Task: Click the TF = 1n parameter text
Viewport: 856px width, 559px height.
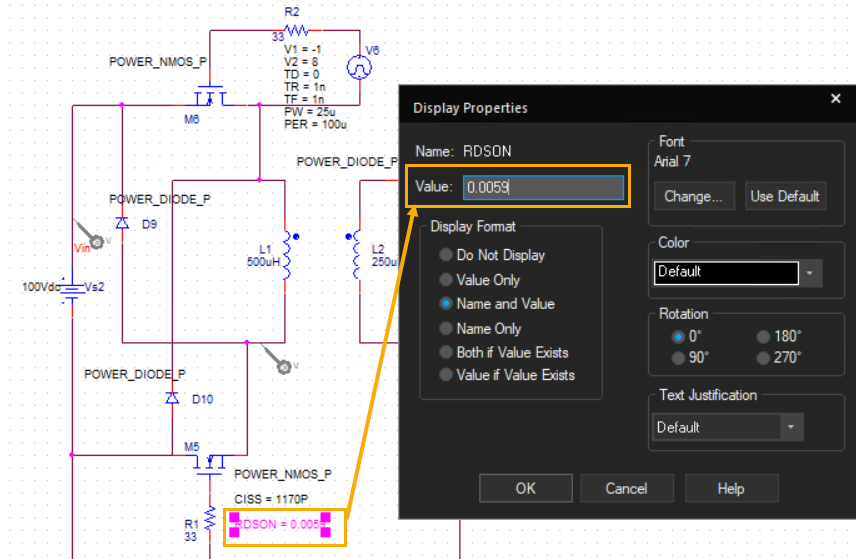Action: [304, 99]
